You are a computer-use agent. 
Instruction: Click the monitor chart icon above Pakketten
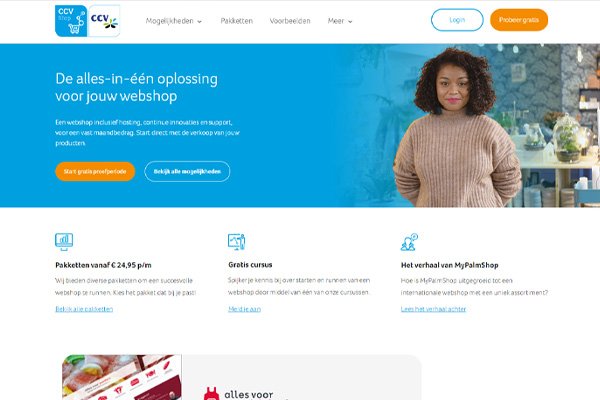coord(64,242)
